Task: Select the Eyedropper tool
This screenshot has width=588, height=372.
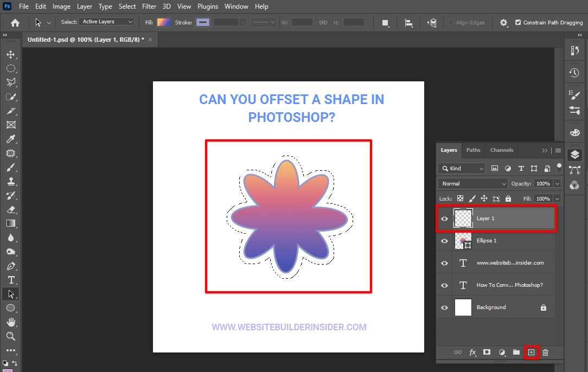Action: tap(10, 139)
